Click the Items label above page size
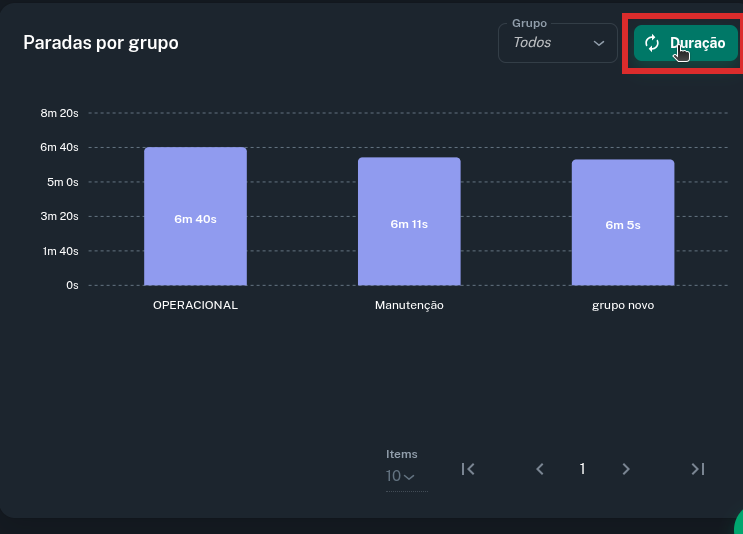 pos(402,454)
